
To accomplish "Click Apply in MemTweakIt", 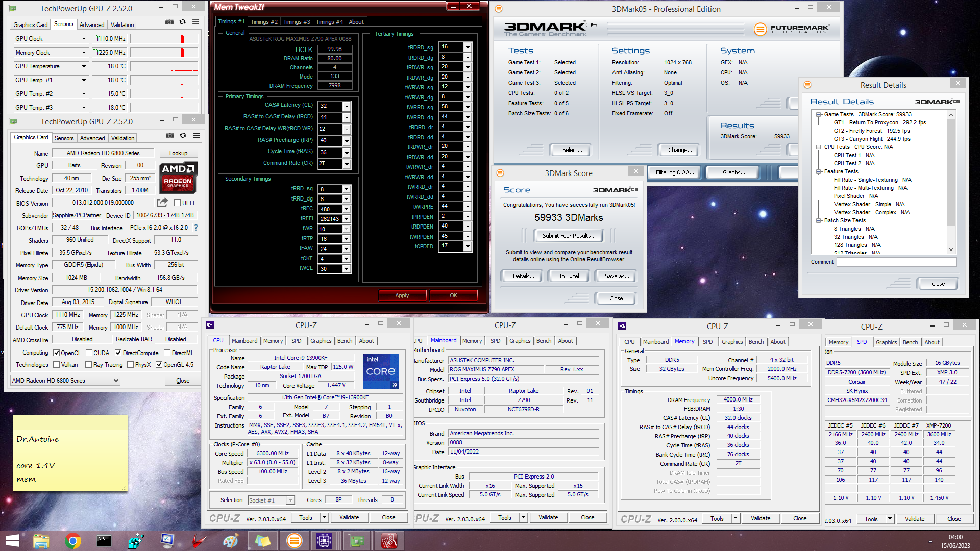I will 402,295.
